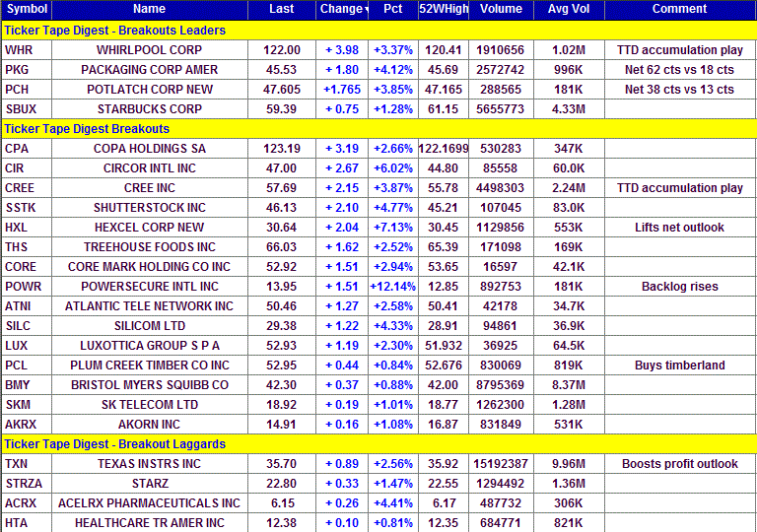Select the STRZA symbol cell

pyautogui.click(x=27, y=484)
